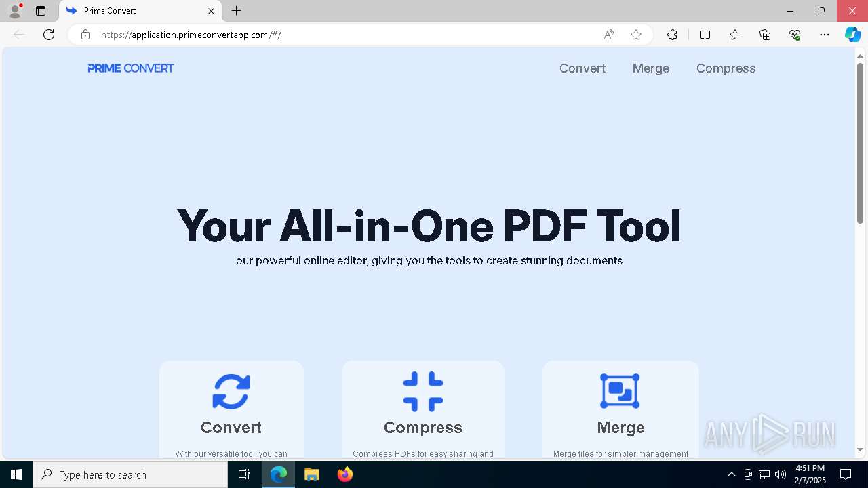Click the page vertical scrollbar thumb
The image size is (868, 488).
(860, 142)
